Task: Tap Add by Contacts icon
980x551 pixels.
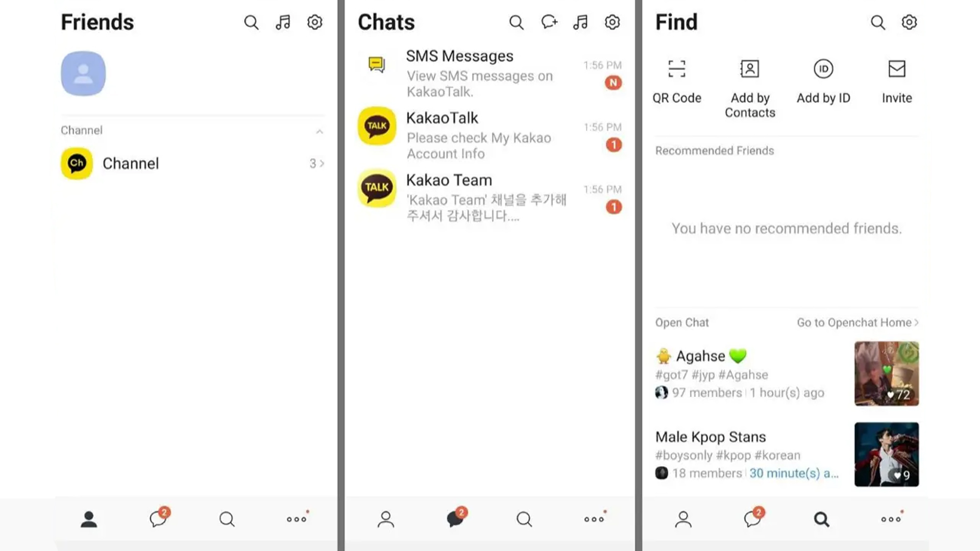Action: 750,68
